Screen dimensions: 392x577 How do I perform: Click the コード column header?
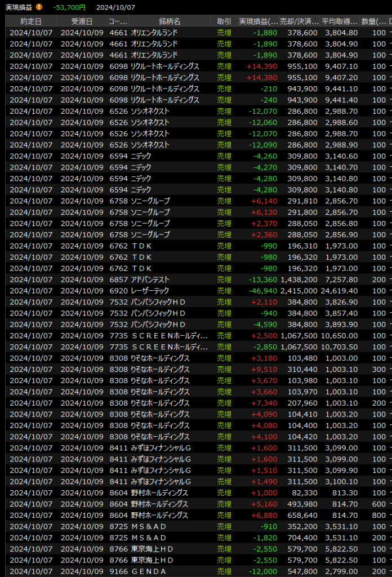click(118, 21)
